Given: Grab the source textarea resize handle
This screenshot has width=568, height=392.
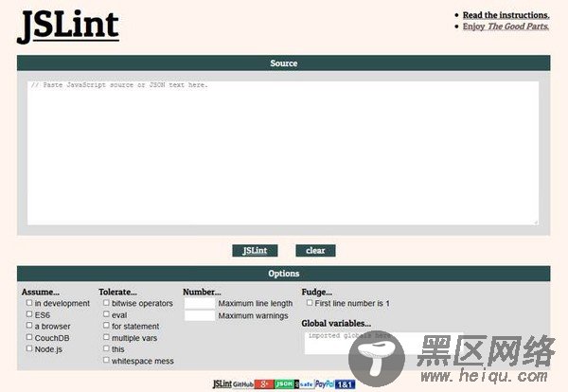Looking at the screenshot, I should pos(536,223).
